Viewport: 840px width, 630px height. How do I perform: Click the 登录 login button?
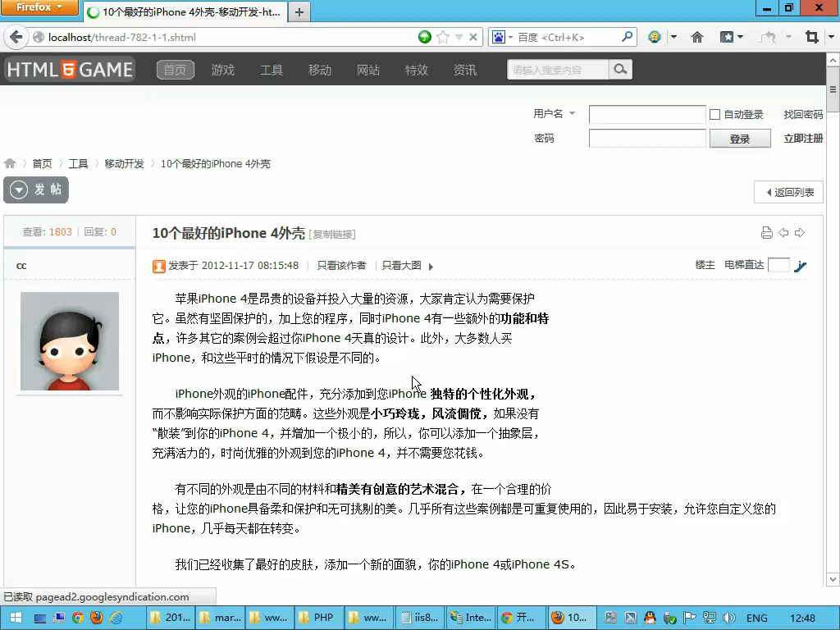(x=739, y=139)
